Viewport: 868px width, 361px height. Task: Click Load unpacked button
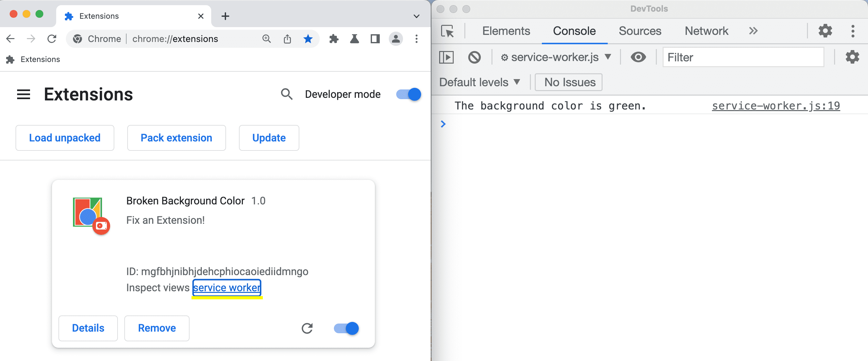pos(64,137)
